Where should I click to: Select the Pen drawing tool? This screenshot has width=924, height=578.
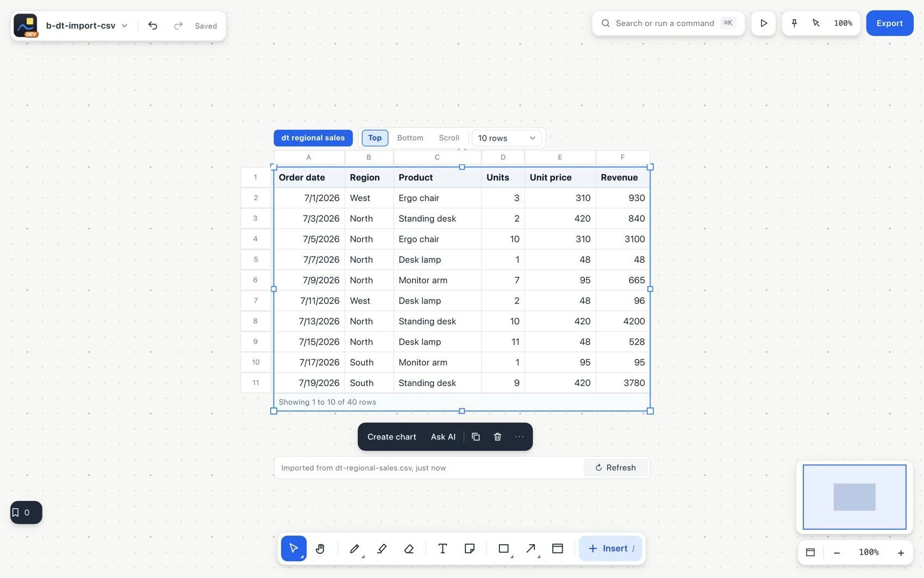coord(354,548)
